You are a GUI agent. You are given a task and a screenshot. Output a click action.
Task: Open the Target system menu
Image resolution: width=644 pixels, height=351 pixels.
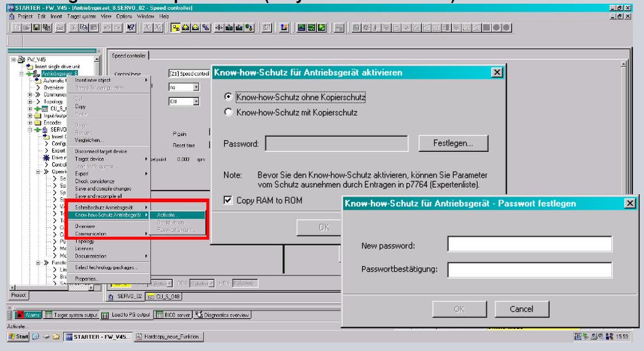coord(81,16)
